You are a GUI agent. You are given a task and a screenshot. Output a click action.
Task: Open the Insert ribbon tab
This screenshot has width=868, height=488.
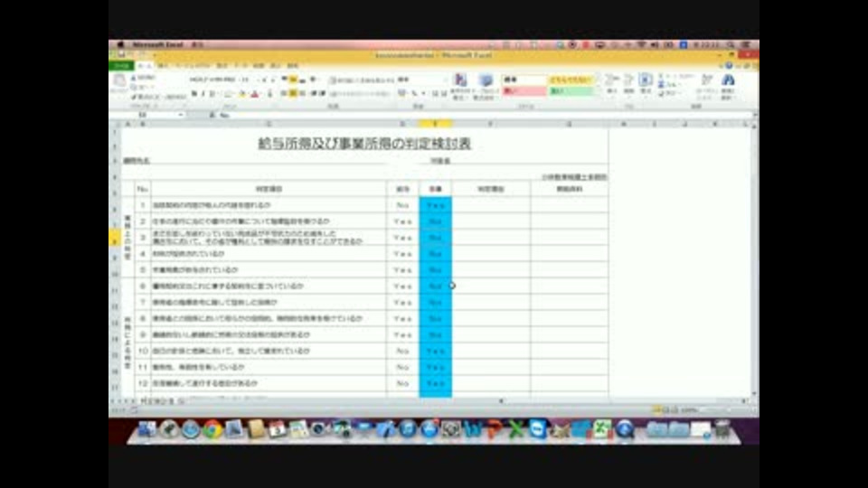tap(162, 66)
